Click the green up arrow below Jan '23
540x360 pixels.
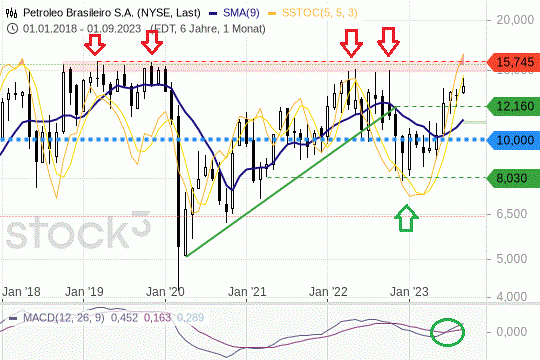(406, 218)
